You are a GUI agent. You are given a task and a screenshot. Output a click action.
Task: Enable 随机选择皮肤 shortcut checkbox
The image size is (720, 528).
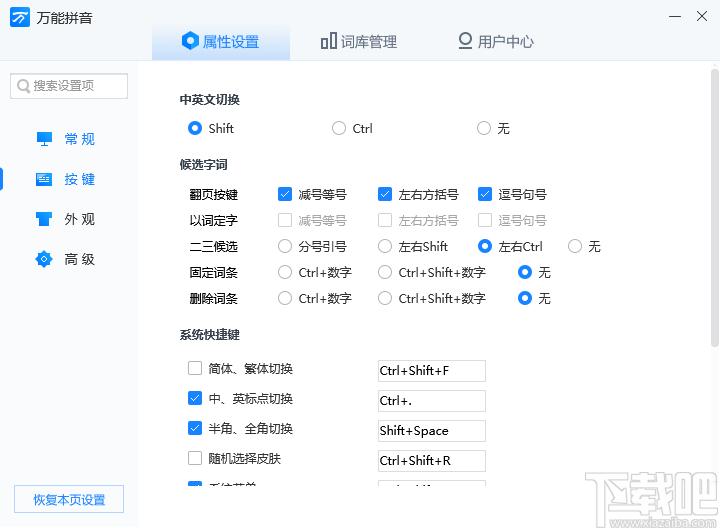pos(195,458)
